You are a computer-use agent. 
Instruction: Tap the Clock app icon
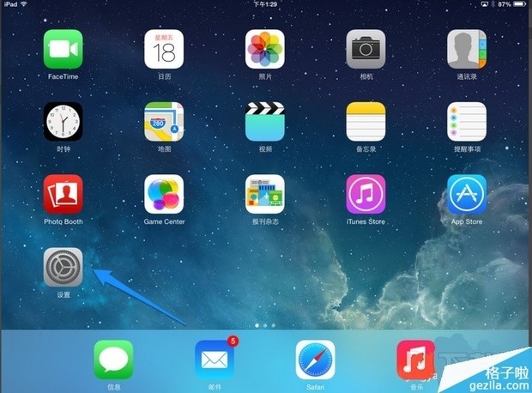click(63, 122)
